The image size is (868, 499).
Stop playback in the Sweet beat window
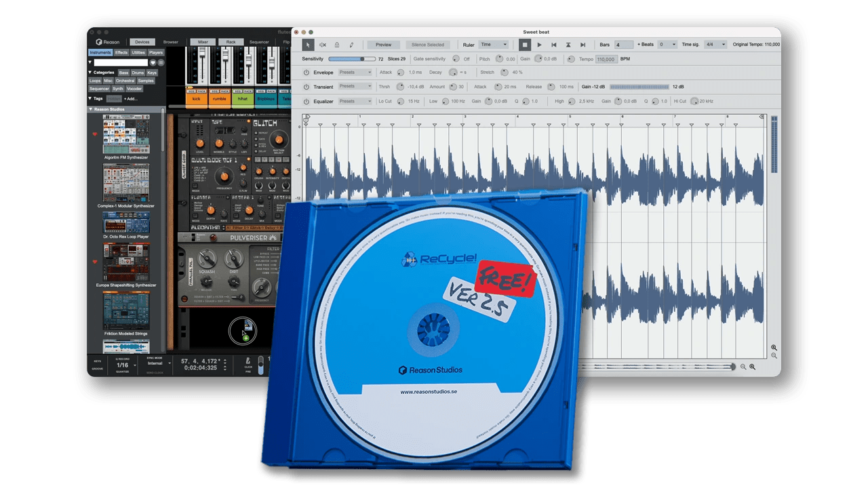(525, 45)
